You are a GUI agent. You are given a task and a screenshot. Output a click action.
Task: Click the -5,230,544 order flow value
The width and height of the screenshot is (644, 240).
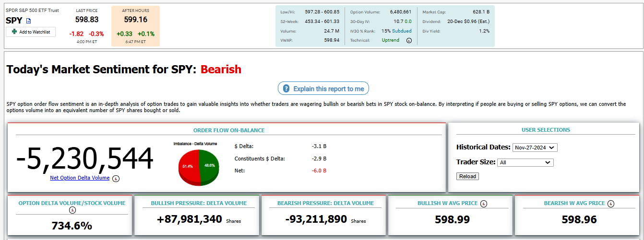(85, 159)
